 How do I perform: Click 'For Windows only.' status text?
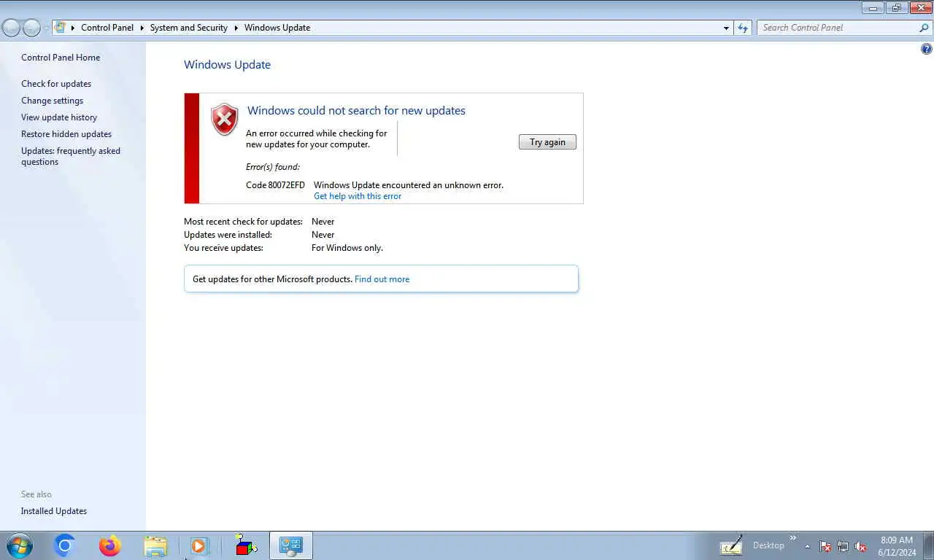[347, 248]
